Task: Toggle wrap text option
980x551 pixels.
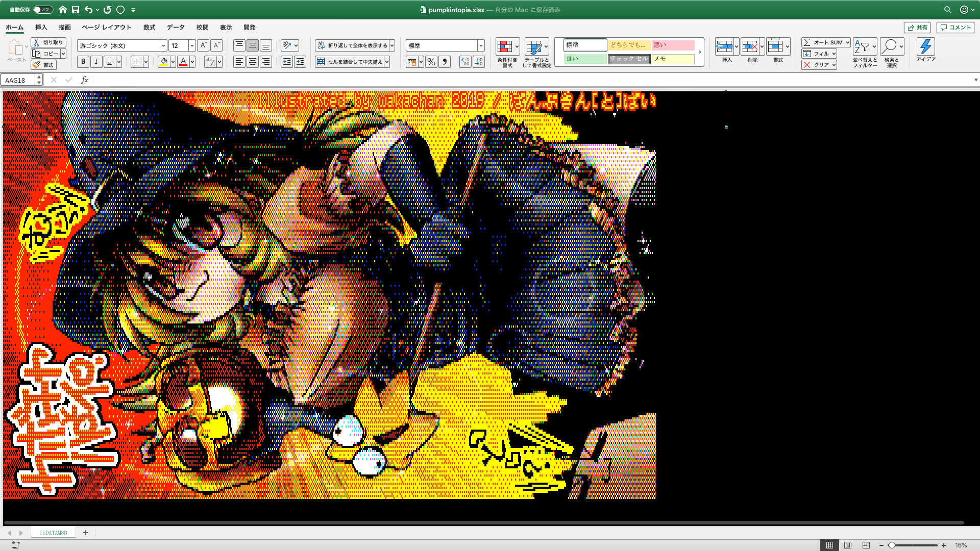Action: 352,45
